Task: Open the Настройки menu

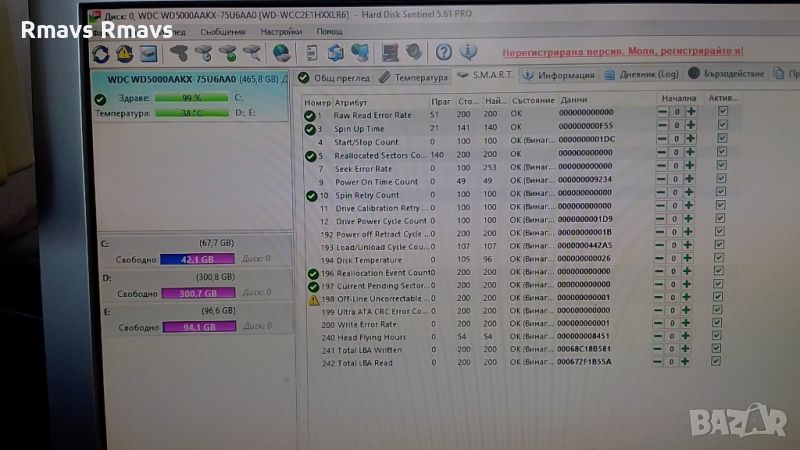Action: [281, 31]
